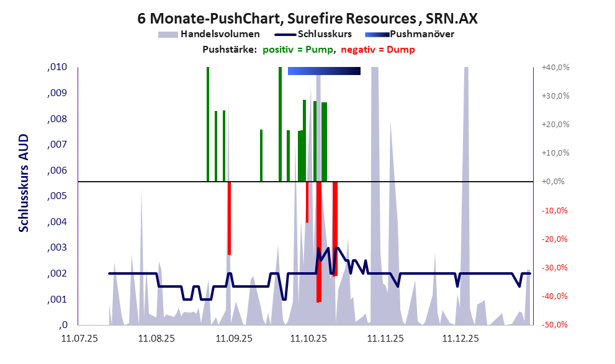The image size is (615, 364).
Task: Click the gray Handelsvolumen legend swatch
Action: point(168,34)
